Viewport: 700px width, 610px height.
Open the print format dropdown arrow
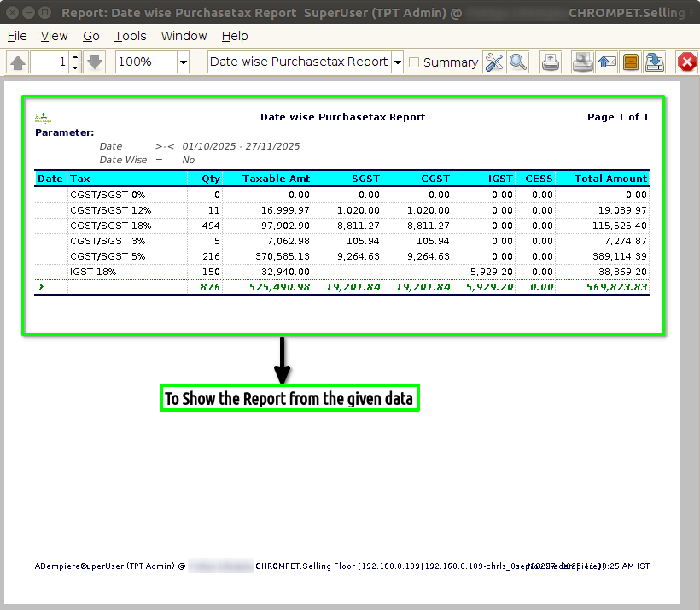[x=397, y=62]
